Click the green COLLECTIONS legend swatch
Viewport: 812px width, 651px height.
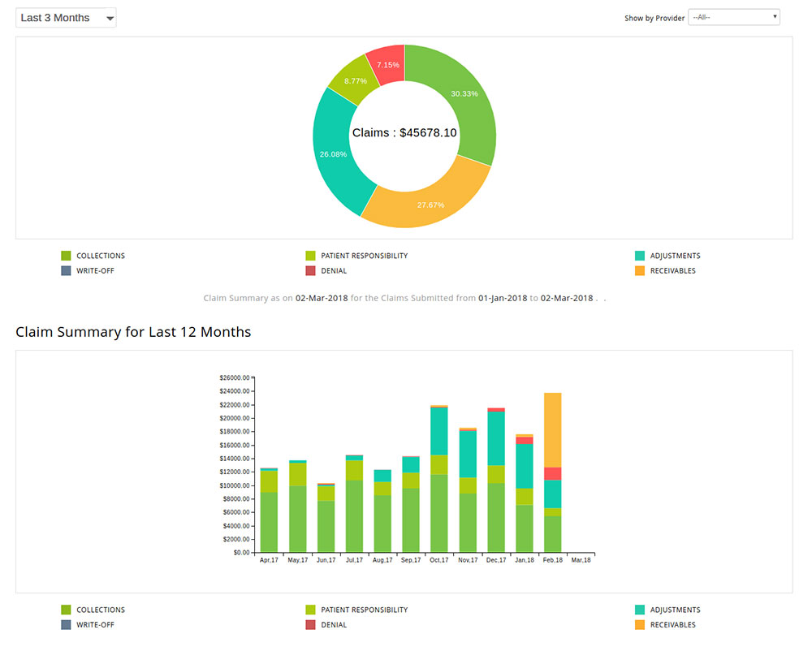point(67,255)
